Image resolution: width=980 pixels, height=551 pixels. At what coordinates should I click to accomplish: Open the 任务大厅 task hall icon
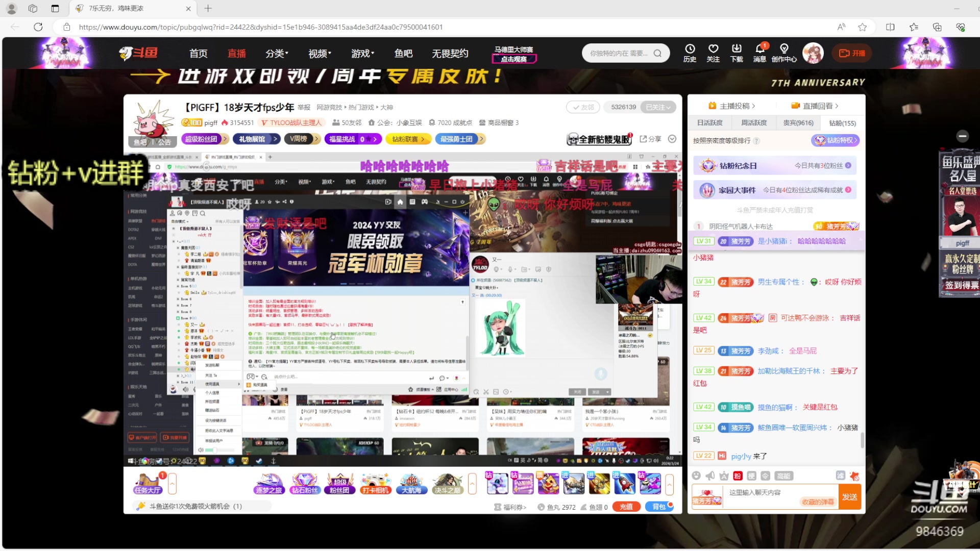(148, 484)
